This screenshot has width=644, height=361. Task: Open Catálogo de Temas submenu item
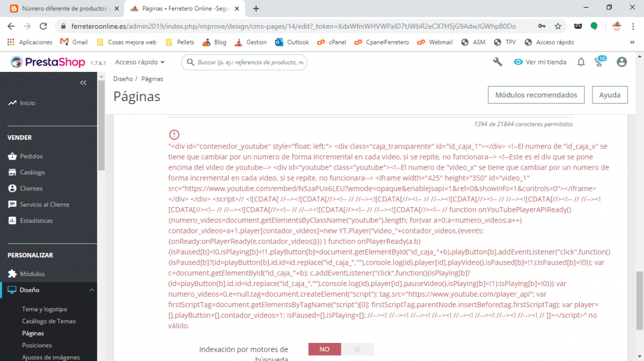(x=49, y=321)
